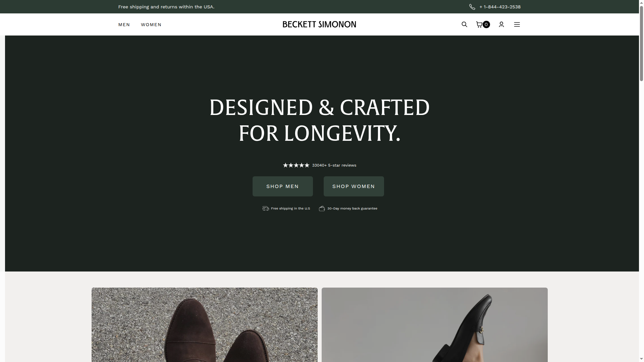Image resolution: width=644 pixels, height=362 pixels.
Task: Click the free shipping announcement text
Action: [x=166, y=7]
